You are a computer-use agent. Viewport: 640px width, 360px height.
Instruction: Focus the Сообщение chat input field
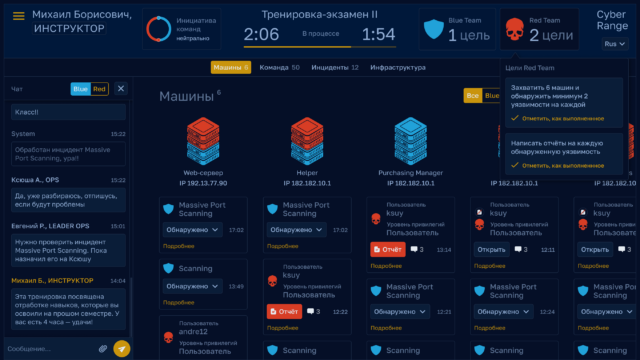tap(51, 349)
